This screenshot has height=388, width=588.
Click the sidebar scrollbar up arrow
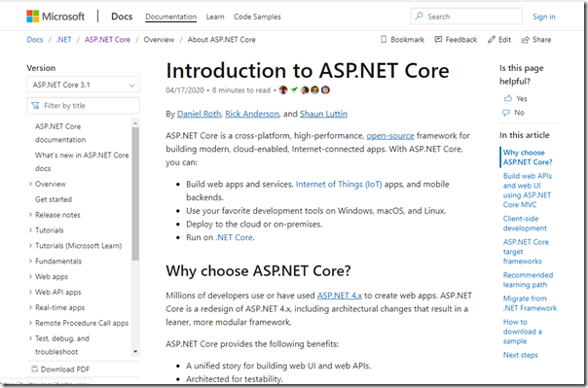pyautogui.click(x=135, y=123)
